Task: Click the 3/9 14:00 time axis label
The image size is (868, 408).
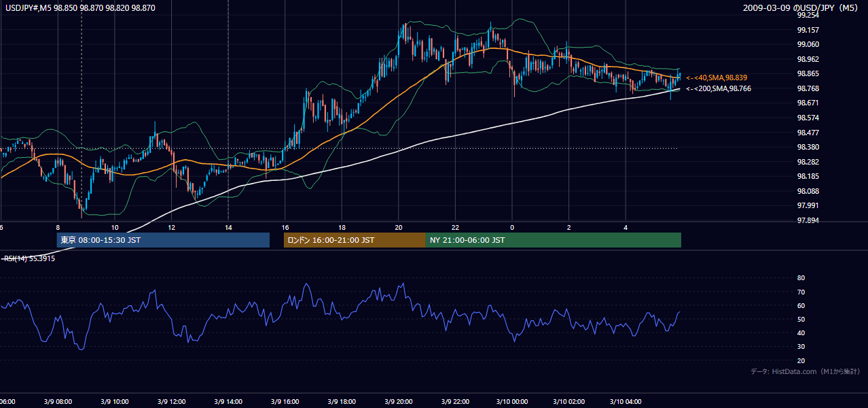Action: [x=228, y=402]
